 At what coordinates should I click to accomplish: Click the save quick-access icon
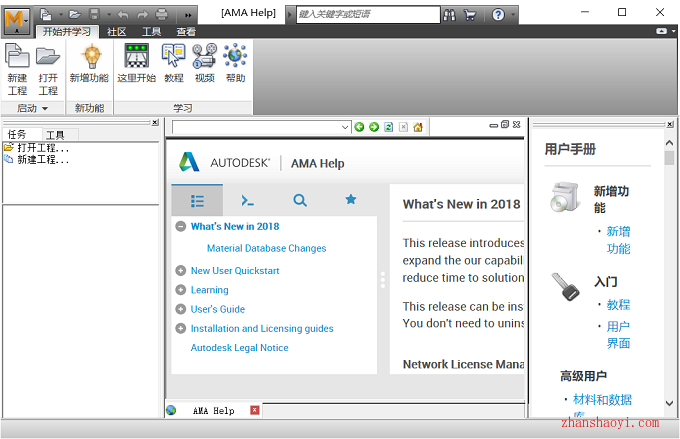(94, 15)
